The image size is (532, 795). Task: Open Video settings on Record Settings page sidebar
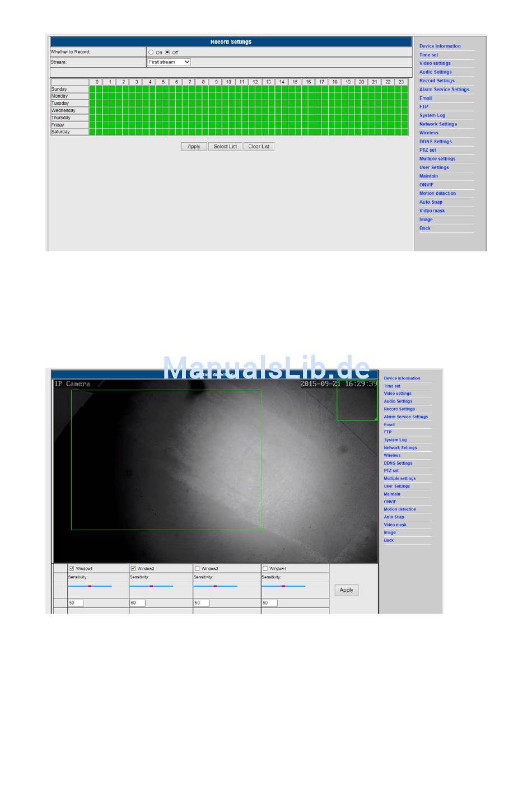click(435, 63)
